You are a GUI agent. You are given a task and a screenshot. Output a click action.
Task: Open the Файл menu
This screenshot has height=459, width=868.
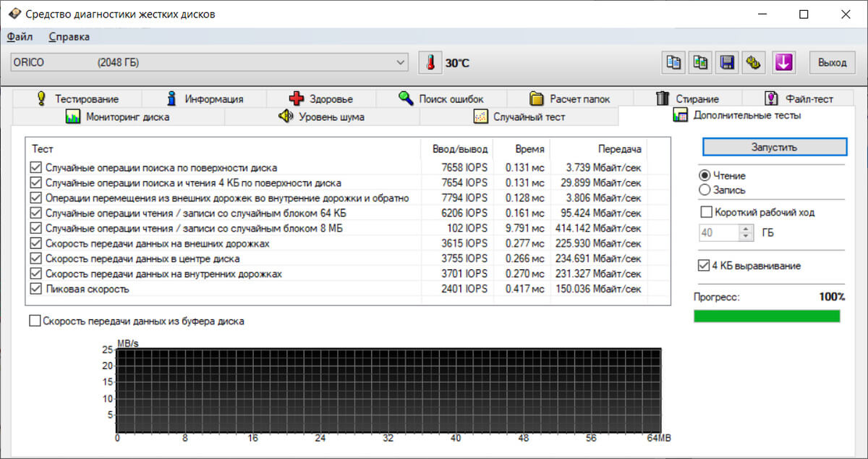coord(20,37)
